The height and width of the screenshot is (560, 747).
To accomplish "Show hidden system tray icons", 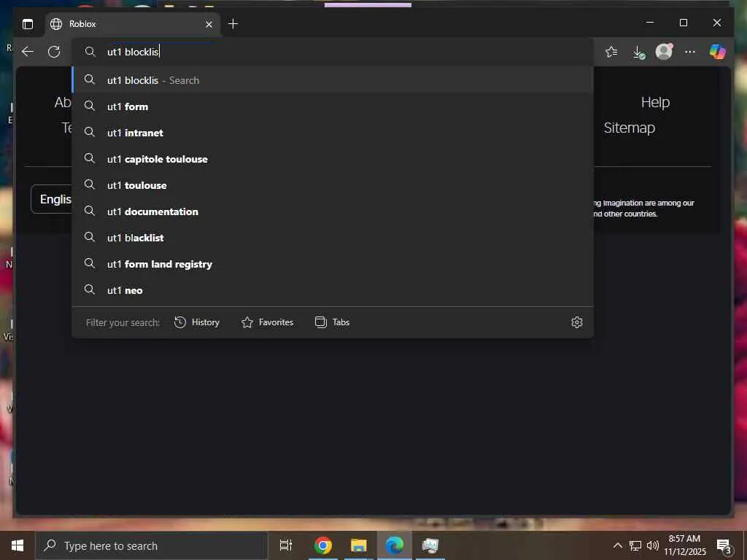I will (617, 545).
